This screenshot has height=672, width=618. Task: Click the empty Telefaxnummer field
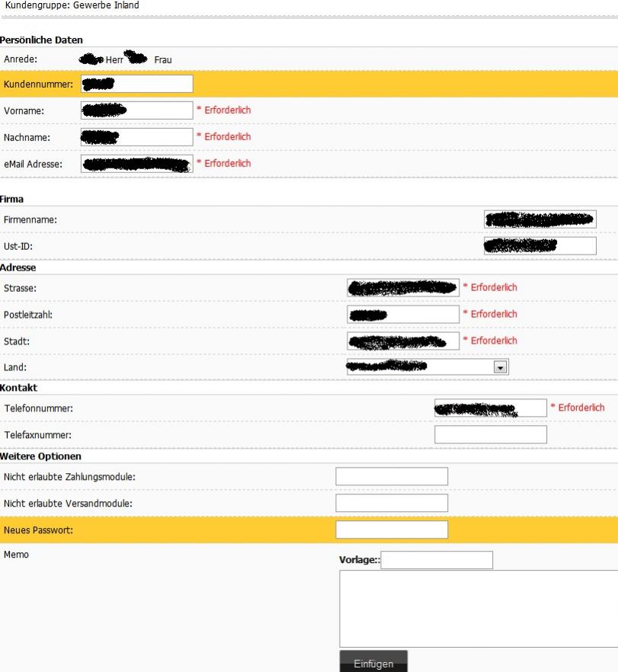(490, 435)
